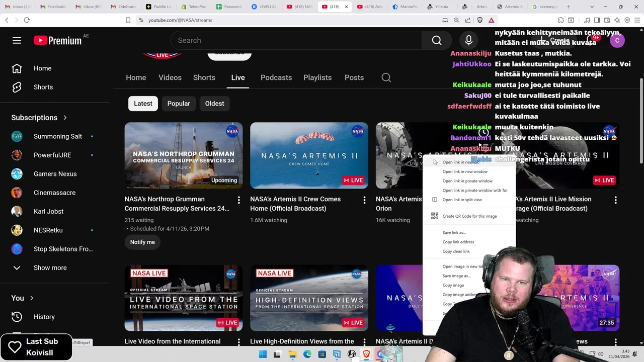
Task: Open High-Definition Views from ISS thumbnail
Action: coord(309,298)
